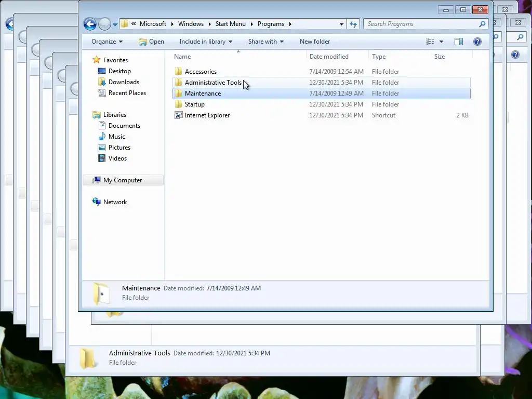Image resolution: width=532 pixels, height=399 pixels.
Task: Focus the Search Programs box
Action: pos(421,24)
